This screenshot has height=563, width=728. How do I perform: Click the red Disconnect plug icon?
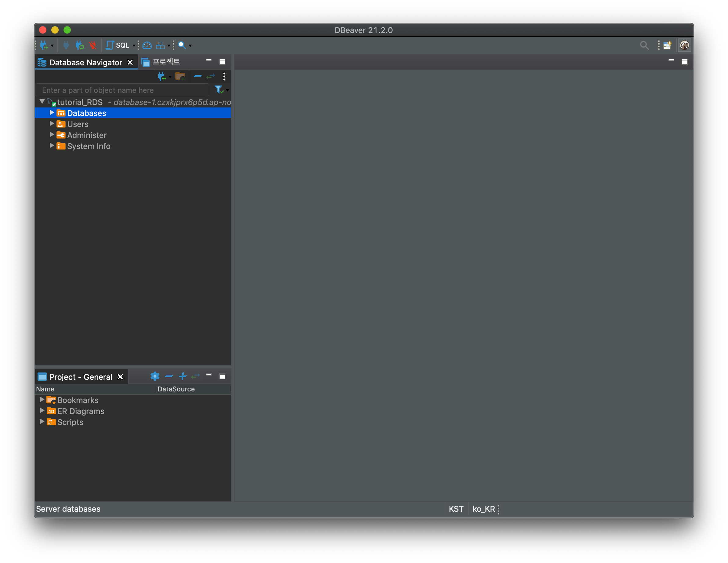point(93,45)
